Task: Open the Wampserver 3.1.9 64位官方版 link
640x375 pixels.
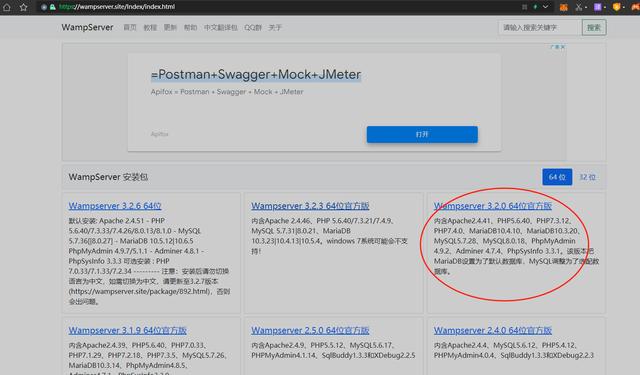Action: pos(128,331)
